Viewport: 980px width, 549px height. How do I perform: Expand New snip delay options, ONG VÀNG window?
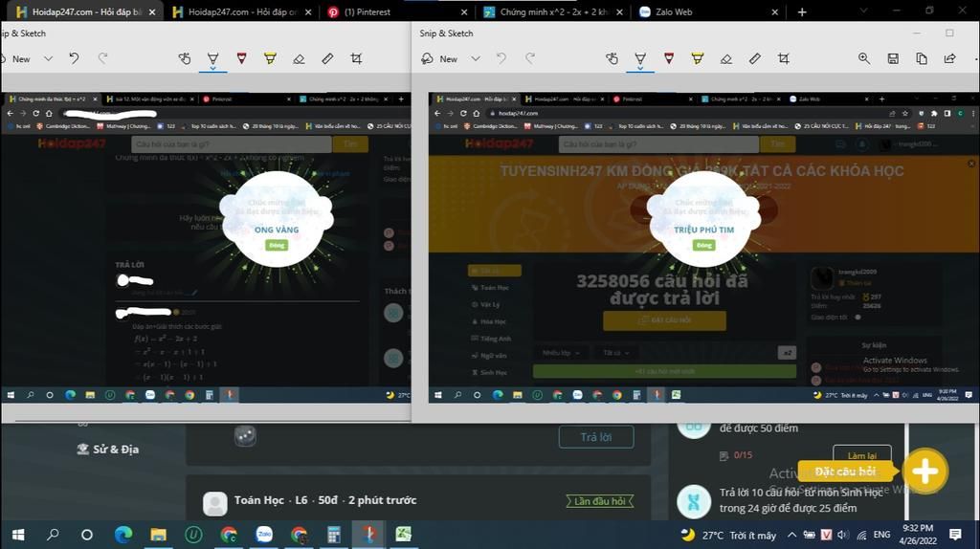(x=48, y=58)
